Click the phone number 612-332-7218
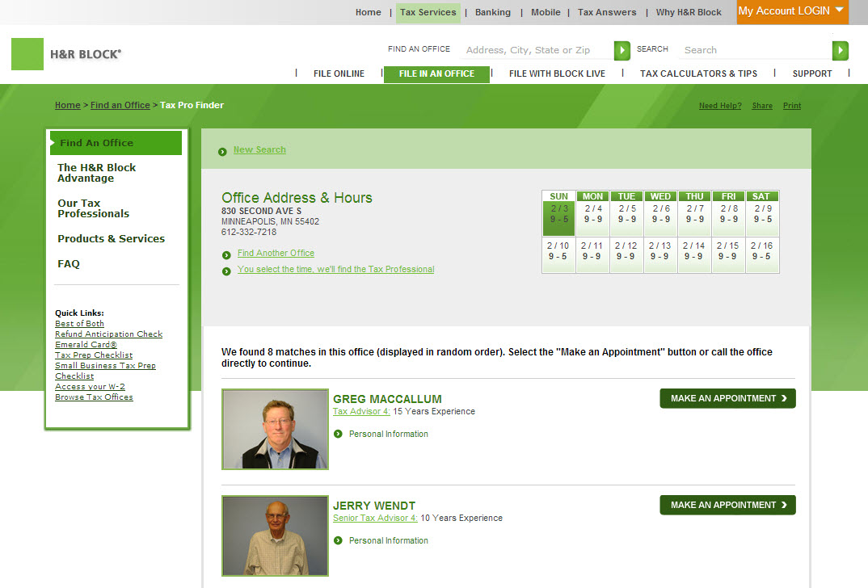The height and width of the screenshot is (588, 868). coord(249,233)
